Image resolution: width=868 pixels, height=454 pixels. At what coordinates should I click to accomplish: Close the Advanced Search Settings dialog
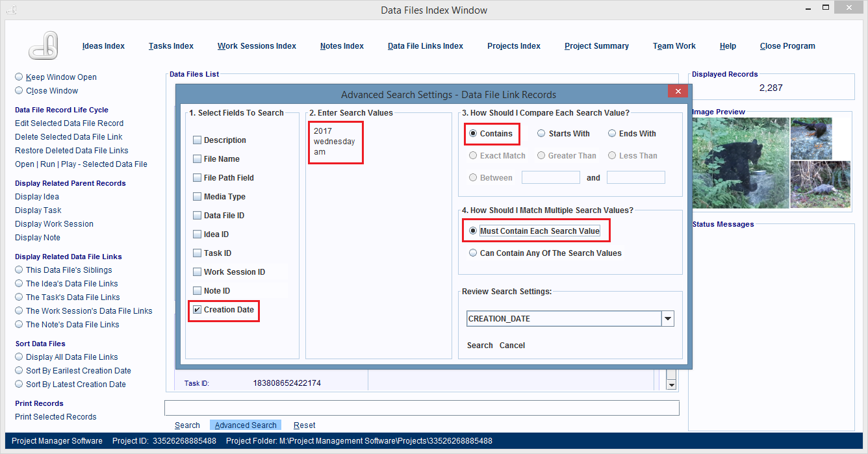(x=678, y=92)
